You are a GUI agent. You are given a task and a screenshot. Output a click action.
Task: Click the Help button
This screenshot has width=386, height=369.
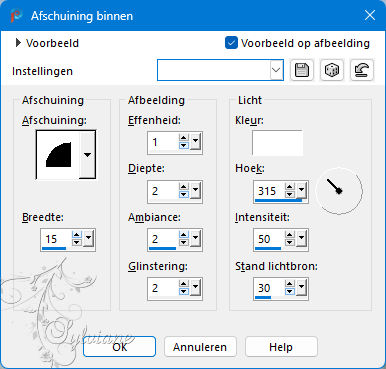point(281,347)
